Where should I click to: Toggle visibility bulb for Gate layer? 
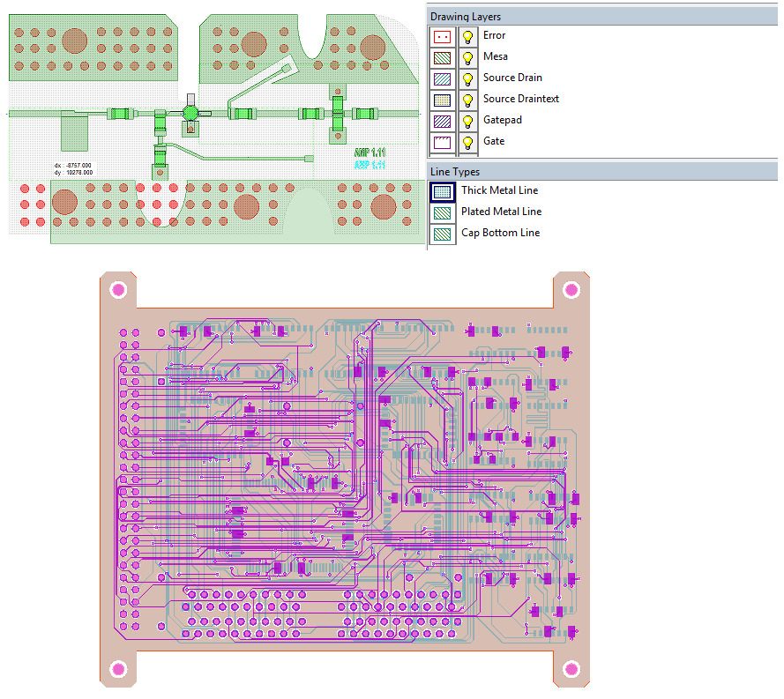467,143
